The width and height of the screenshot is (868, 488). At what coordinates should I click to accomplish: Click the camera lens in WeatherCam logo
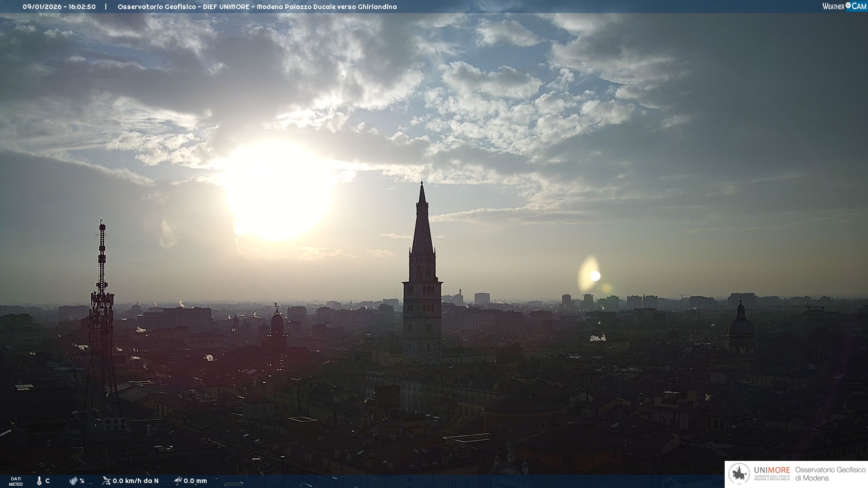(x=848, y=5)
